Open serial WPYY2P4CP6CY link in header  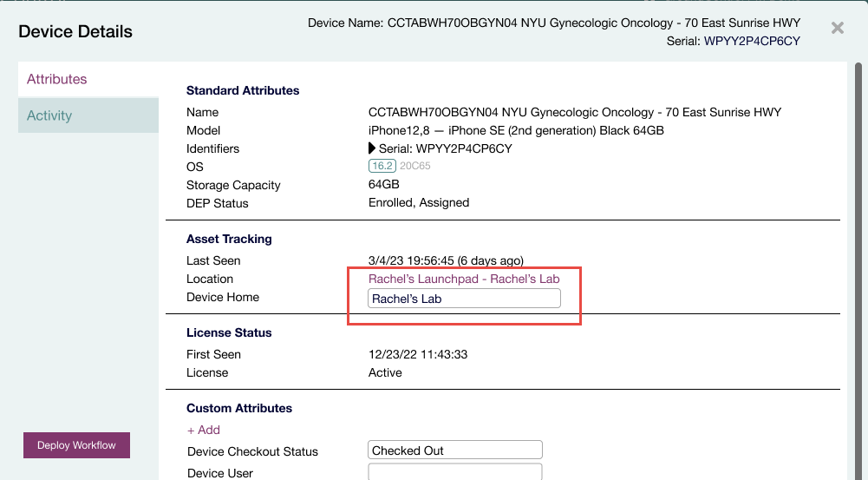[x=752, y=41]
